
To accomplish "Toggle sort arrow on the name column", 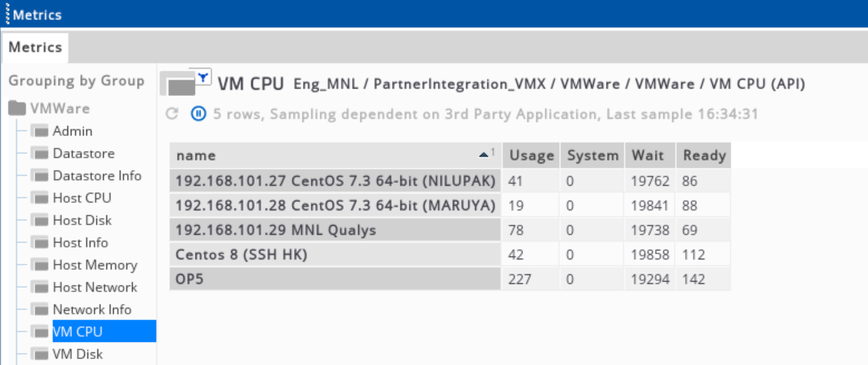I will 486,155.
